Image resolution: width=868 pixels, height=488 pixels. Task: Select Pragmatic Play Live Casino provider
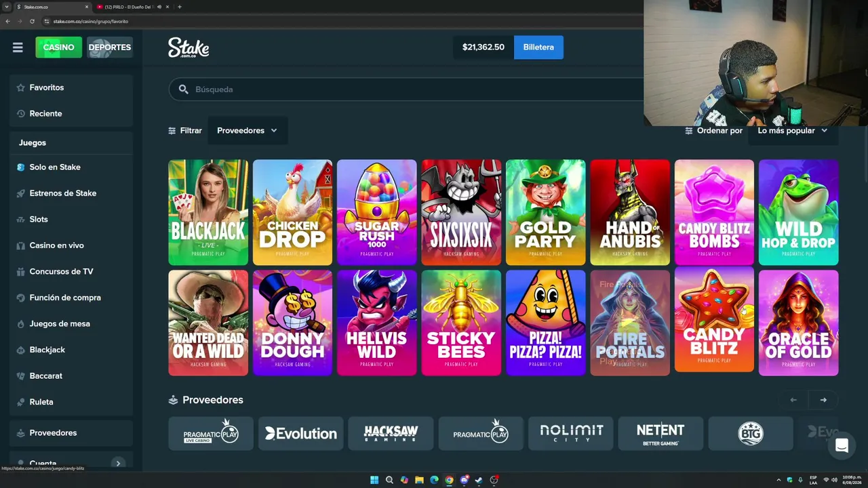(x=211, y=433)
